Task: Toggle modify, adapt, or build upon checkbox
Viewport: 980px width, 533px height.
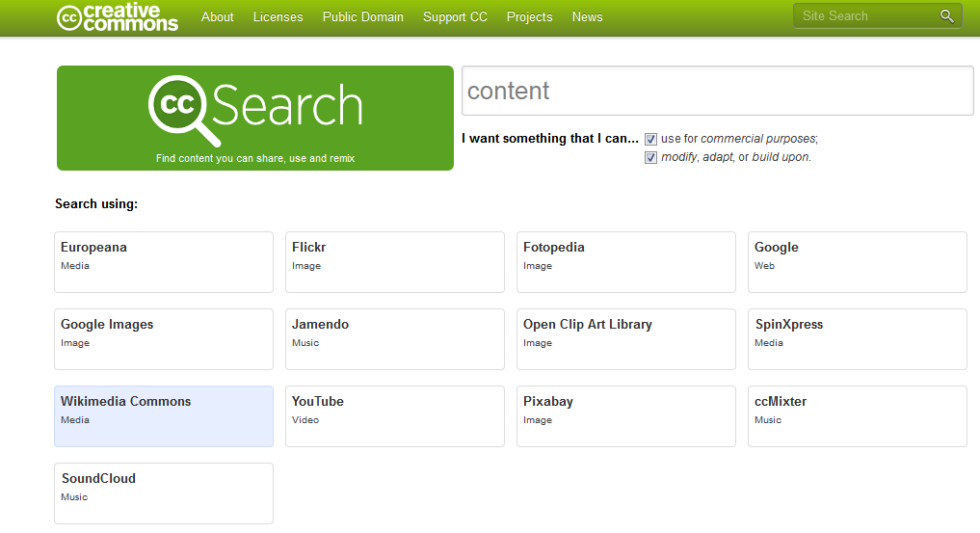Action: pos(650,157)
